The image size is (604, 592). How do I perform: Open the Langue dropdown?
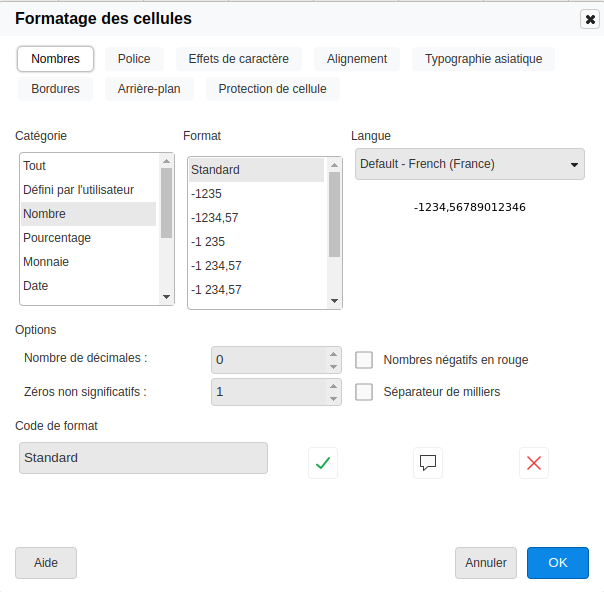pos(469,164)
